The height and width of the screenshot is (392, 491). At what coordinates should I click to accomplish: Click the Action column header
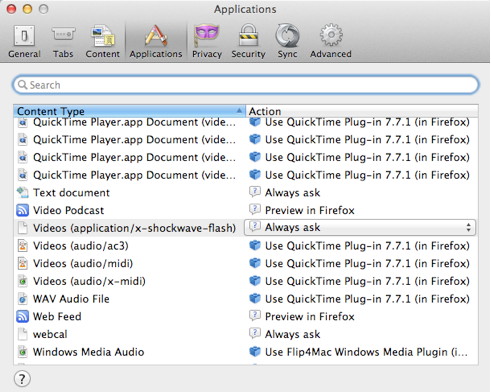tap(362, 111)
